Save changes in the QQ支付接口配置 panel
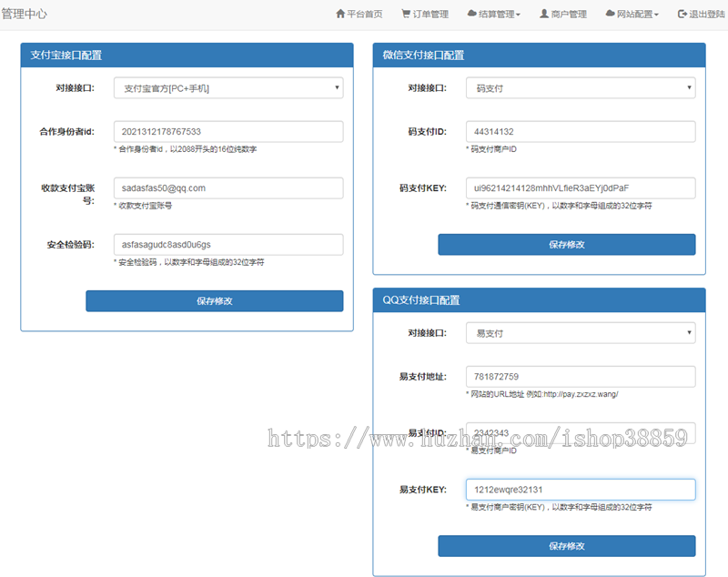Image resolution: width=728 pixels, height=577 pixels. [x=567, y=546]
